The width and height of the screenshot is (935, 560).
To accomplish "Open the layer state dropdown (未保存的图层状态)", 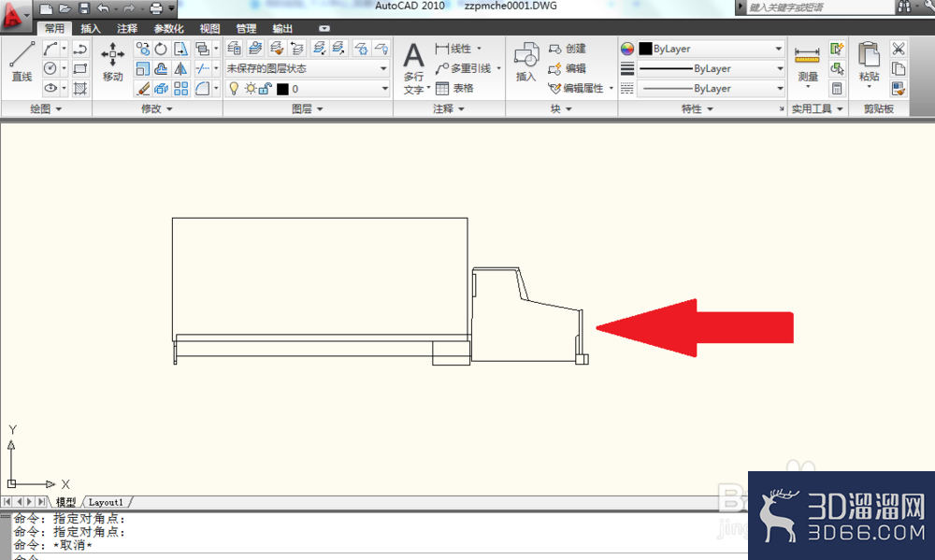I will tap(307, 68).
